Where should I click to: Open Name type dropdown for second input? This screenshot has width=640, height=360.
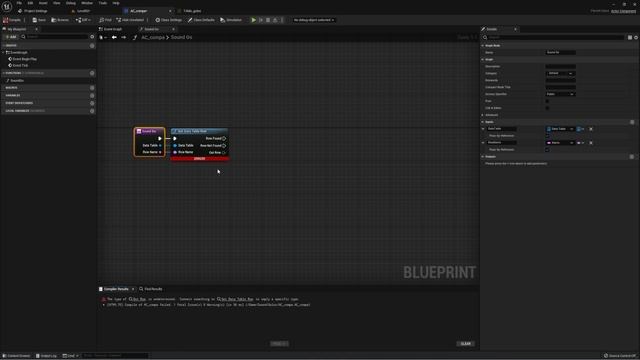(560, 143)
